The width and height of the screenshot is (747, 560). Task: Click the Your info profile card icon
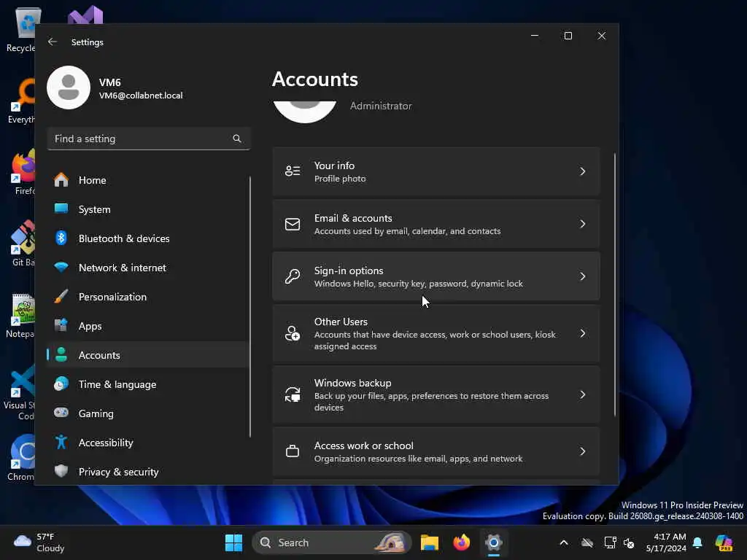pos(293,171)
